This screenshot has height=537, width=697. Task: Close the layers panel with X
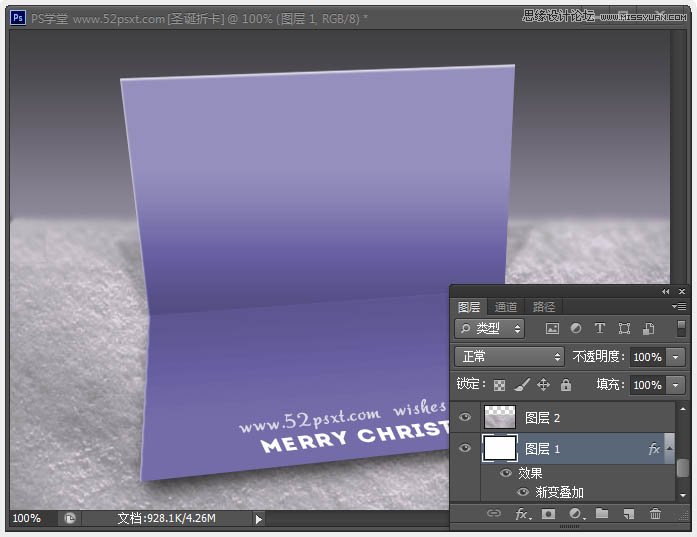[x=682, y=292]
